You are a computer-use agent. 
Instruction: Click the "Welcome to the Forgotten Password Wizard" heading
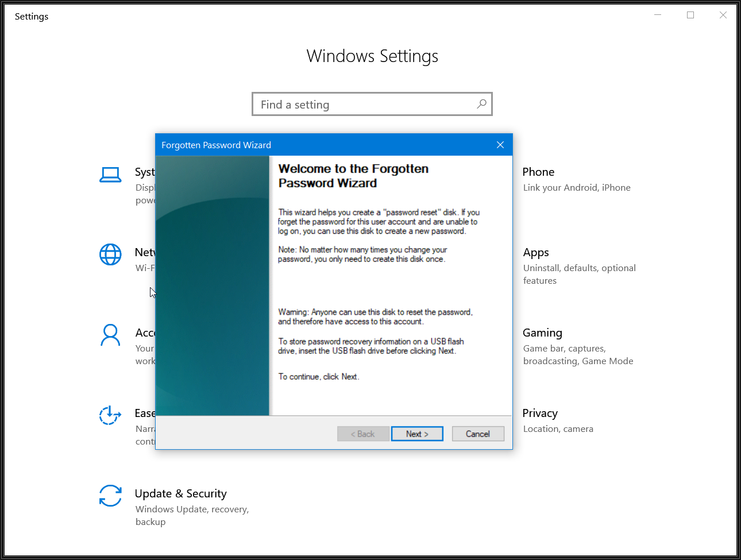[353, 176]
